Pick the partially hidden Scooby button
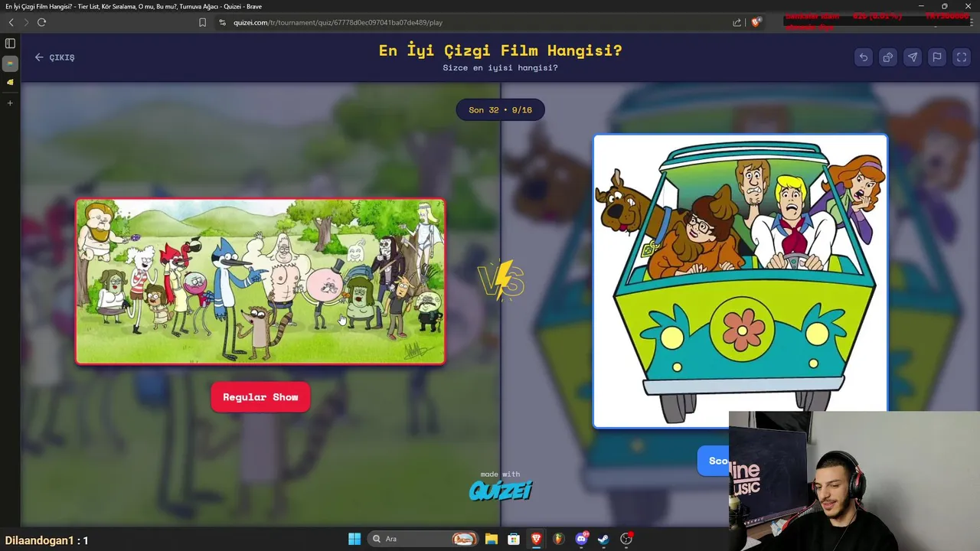980x551 pixels. (x=715, y=461)
